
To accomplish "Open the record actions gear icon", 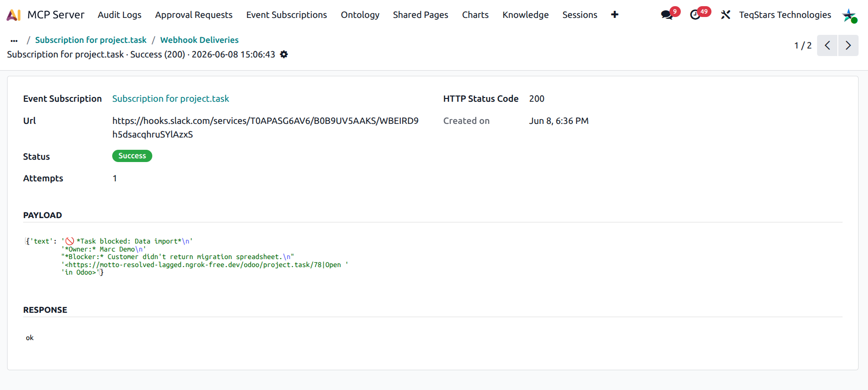I will click(284, 55).
